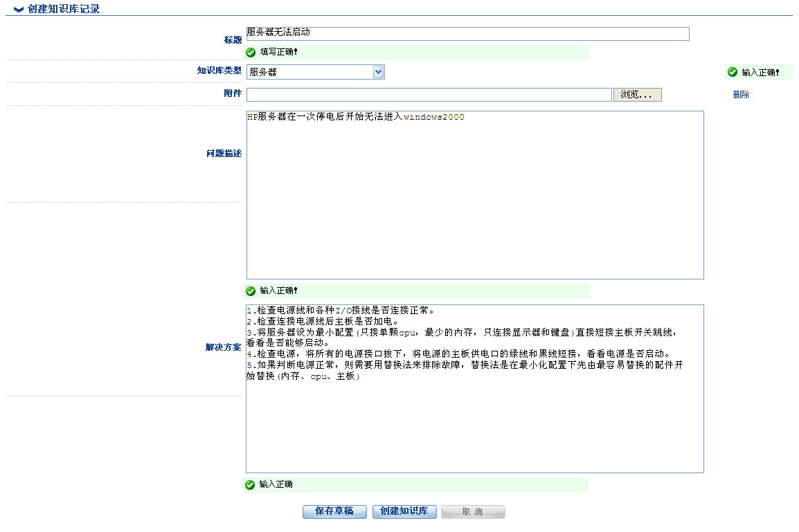Click the 知识库类型 field label
The image size is (799, 532).
point(219,71)
